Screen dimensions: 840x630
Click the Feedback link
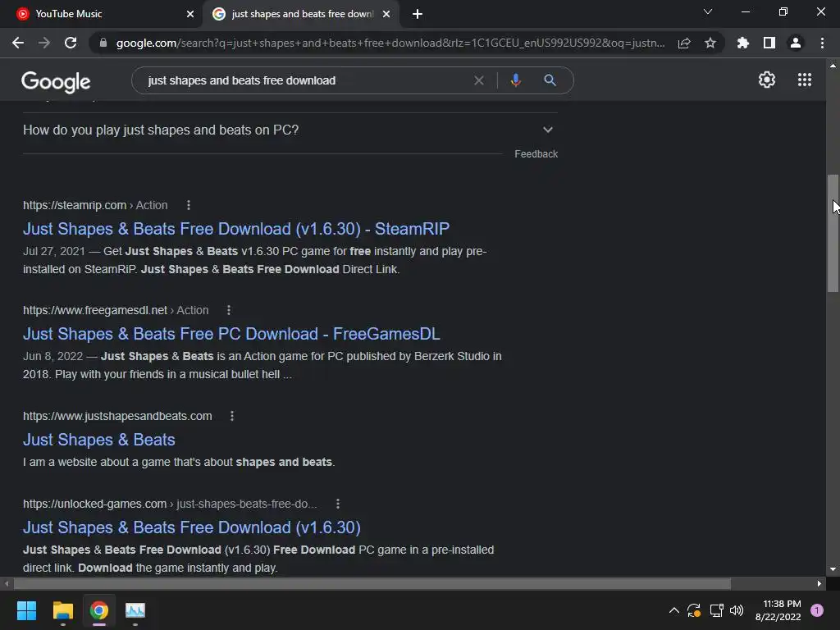(x=536, y=154)
